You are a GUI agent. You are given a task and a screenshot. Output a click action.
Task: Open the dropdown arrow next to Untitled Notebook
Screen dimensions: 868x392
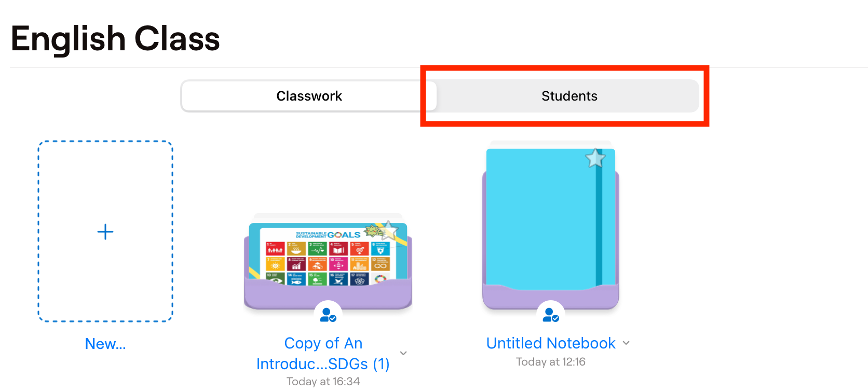(626, 343)
